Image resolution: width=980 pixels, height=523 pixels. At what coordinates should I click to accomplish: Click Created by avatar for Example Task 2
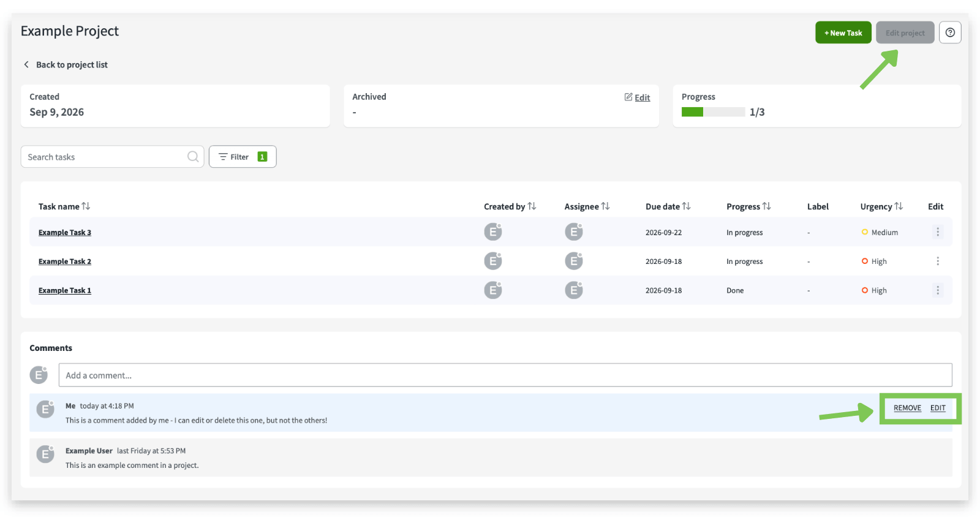click(493, 261)
